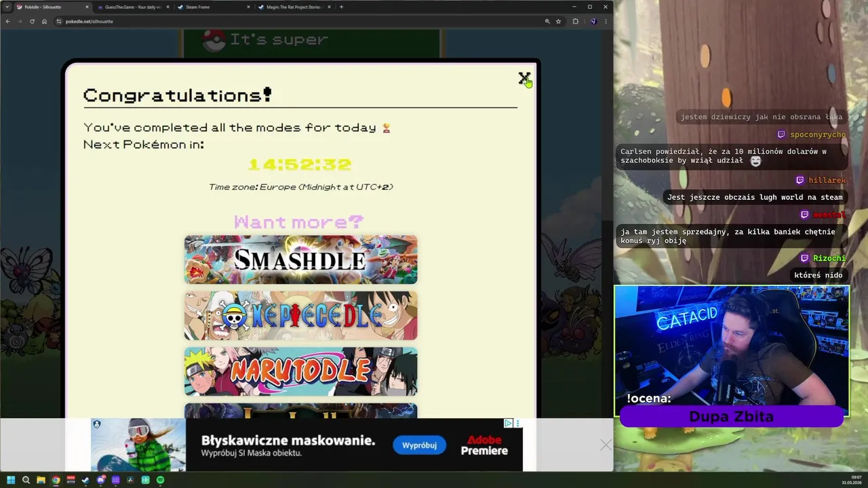Close the Magin: The Rat Project tab
The image size is (868, 488).
[x=329, y=7]
